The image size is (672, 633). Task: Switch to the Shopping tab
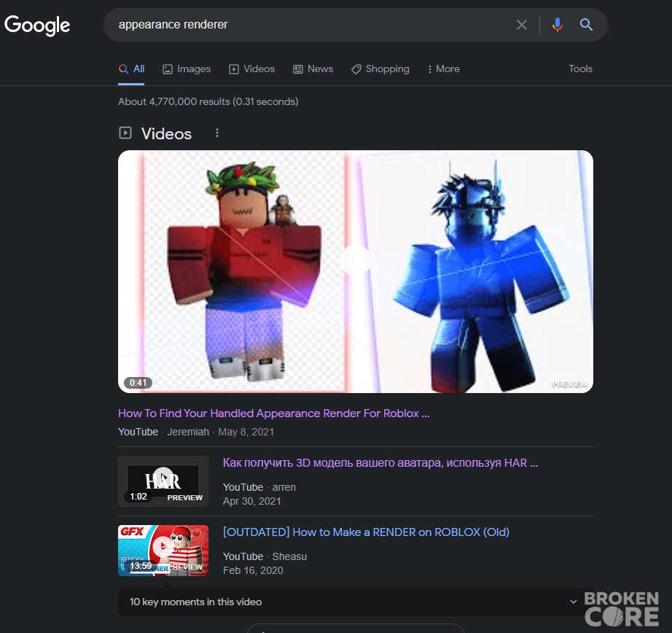[x=380, y=69]
